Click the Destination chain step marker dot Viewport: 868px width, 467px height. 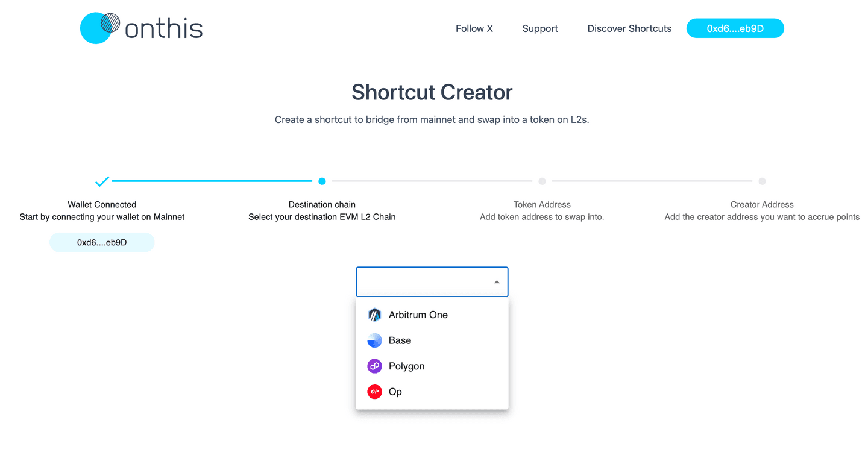point(322,181)
